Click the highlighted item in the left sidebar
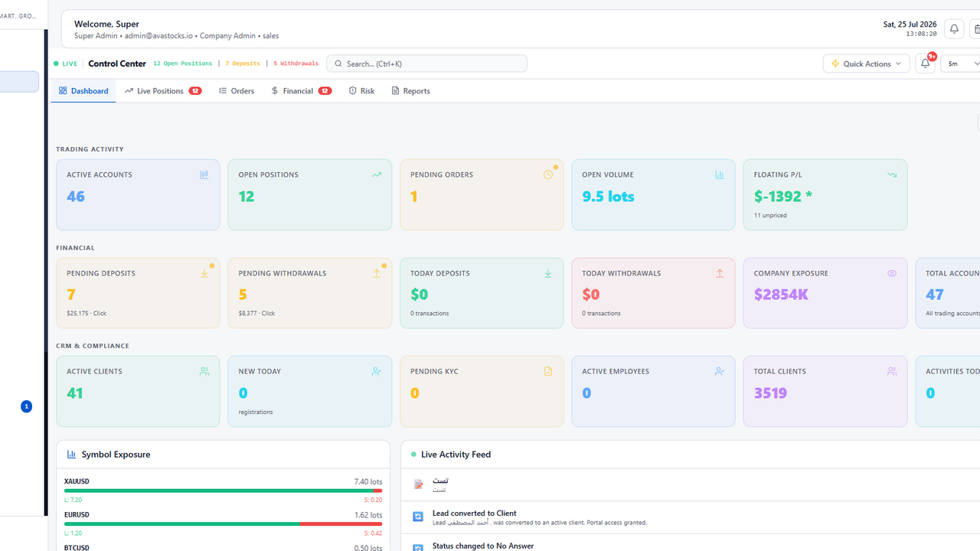The height and width of the screenshot is (551, 980). coord(19,82)
